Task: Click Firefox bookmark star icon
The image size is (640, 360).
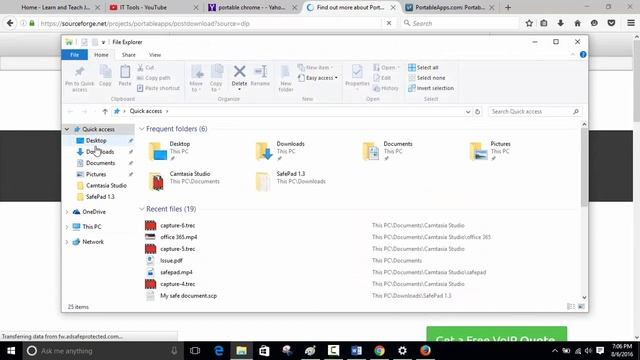Action: (x=529, y=23)
